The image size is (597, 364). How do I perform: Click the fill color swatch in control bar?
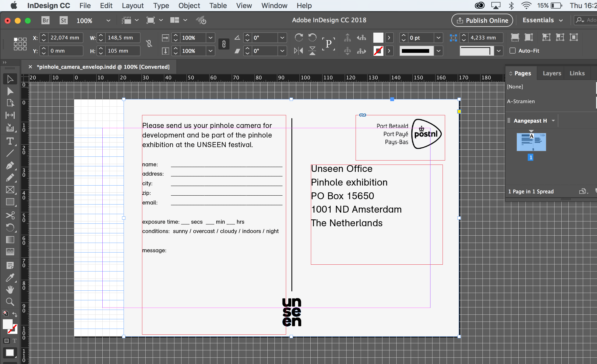pos(378,38)
